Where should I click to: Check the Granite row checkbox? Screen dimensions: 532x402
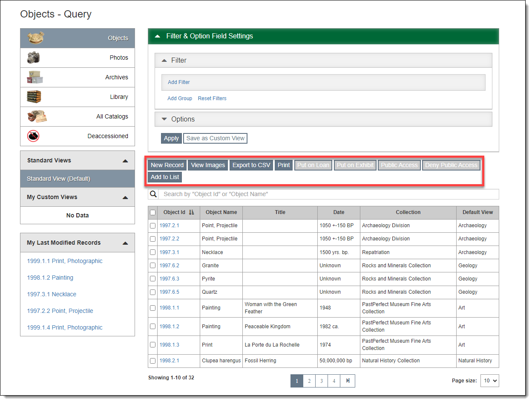[x=153, y=266]
